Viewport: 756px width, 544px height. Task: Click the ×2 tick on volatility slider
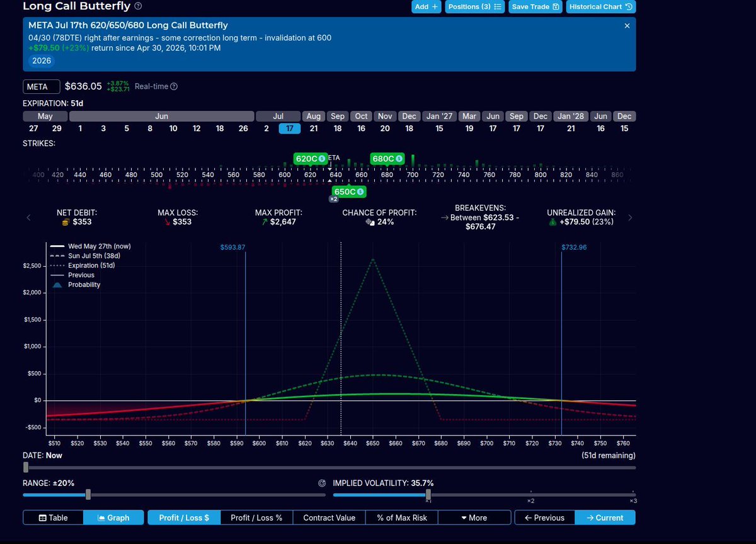click(530, 501)
